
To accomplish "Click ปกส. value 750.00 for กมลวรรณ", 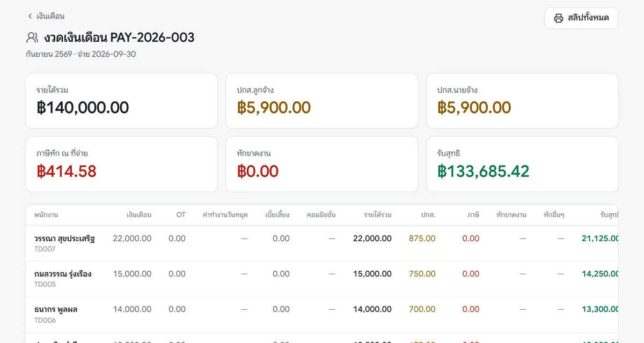I will tap(422, 274).
